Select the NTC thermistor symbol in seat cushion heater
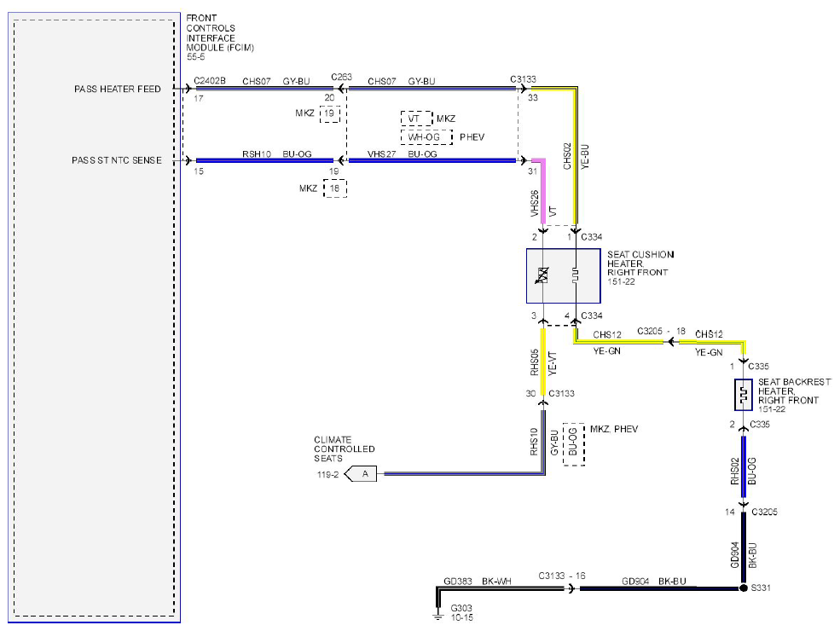Screen dimensions: 840x631 click(x=542, y=275)
